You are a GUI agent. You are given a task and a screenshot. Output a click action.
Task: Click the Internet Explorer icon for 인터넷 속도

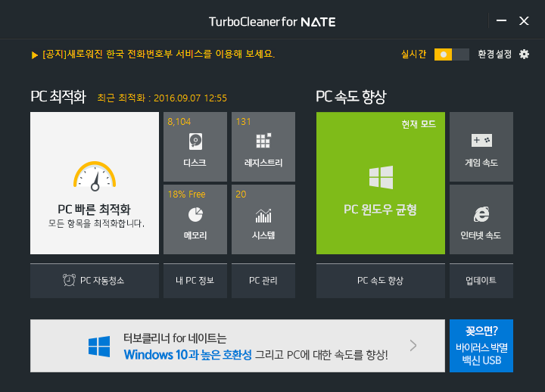(x=481, y=214)
